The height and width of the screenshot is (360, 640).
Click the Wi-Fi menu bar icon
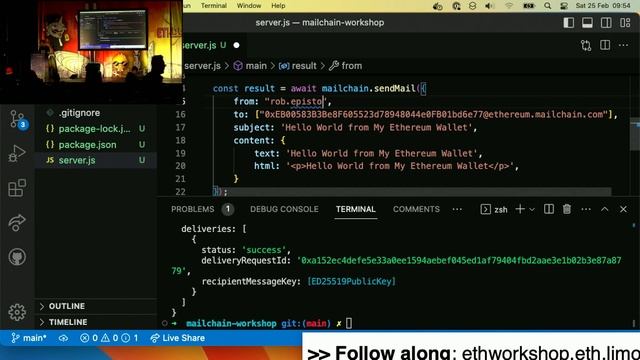[x=509, y=6]
